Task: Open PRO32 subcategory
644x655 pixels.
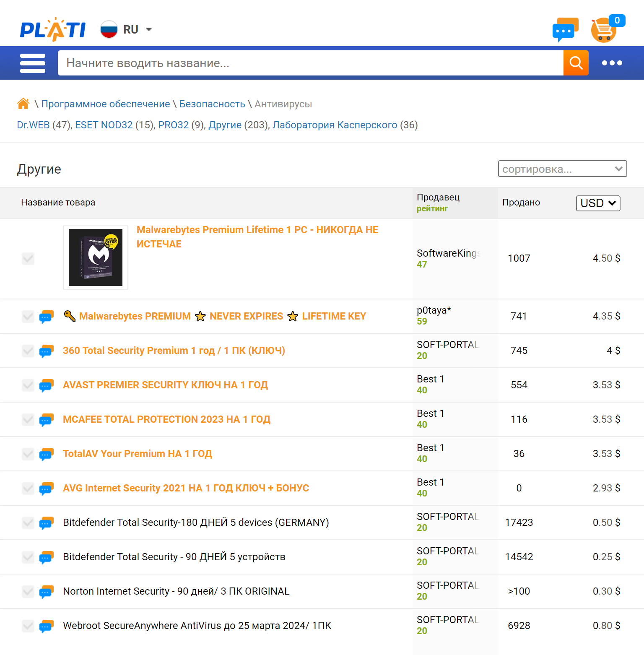Action: pyautogui.click(x=173, y=125)
